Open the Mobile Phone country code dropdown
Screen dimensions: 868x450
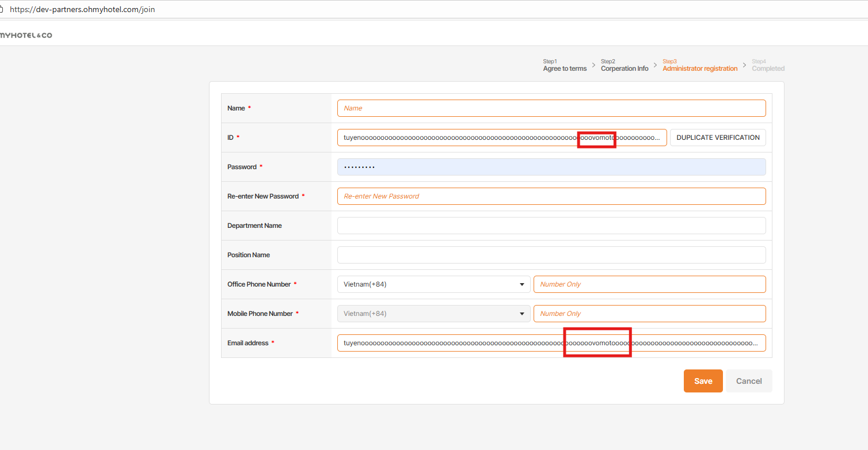[433, 314]
